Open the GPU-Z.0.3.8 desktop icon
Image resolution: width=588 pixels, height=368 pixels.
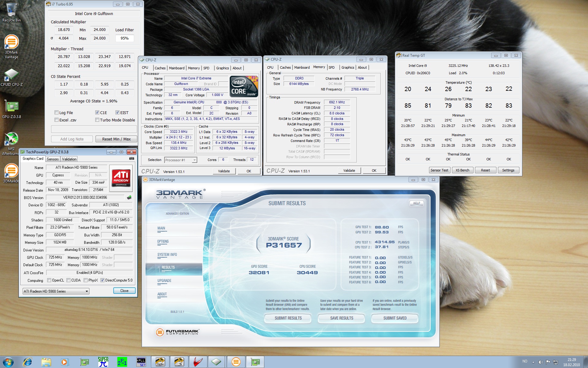11,109
